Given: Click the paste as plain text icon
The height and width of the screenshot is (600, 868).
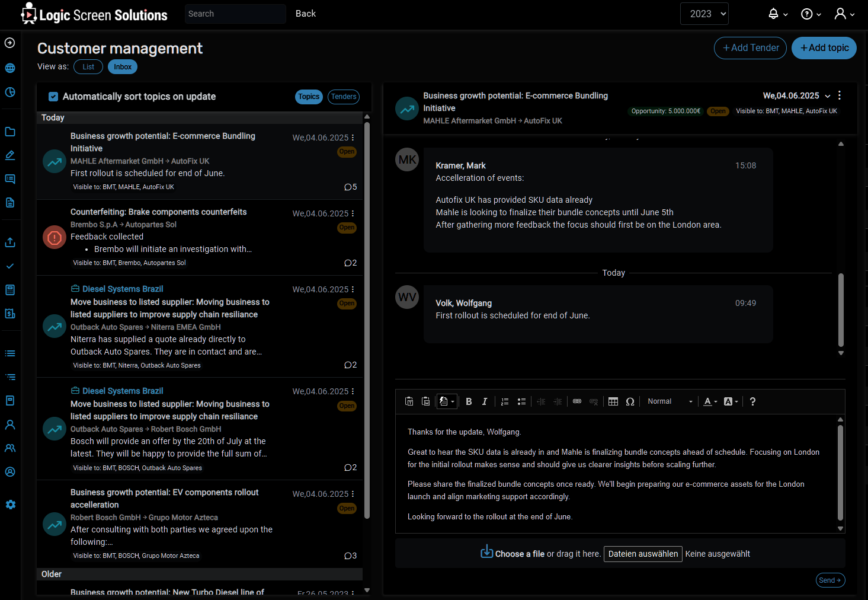Looking at the screenshot, I should coord(409,401).
